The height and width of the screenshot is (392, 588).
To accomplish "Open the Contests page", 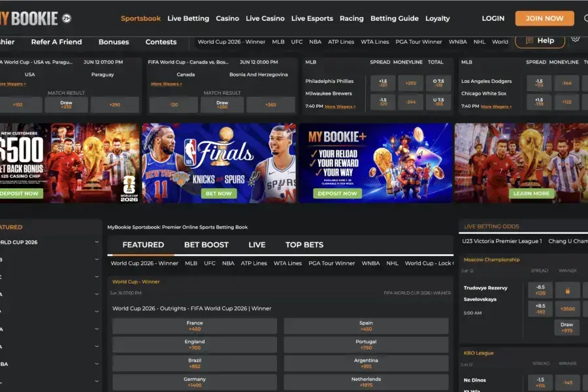I will pyautogui.click(x=161, y=42).
